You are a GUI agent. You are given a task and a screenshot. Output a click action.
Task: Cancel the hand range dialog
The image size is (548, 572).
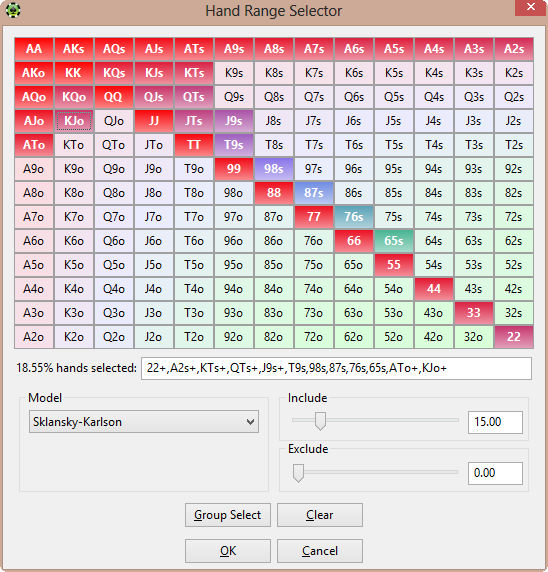coord(320,550)
